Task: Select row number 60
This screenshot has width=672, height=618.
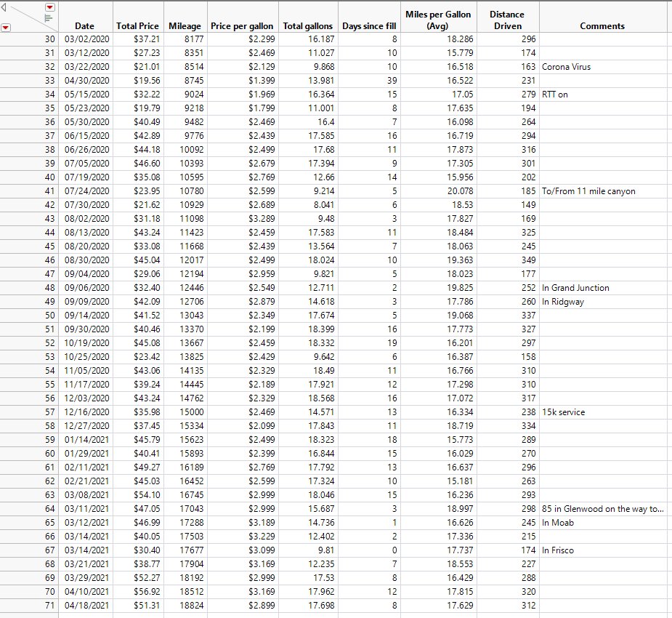Action: (x=29, y=453)
